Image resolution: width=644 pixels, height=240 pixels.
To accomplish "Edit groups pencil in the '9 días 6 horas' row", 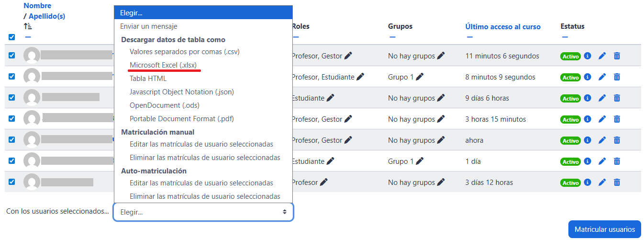I will 441,98.
